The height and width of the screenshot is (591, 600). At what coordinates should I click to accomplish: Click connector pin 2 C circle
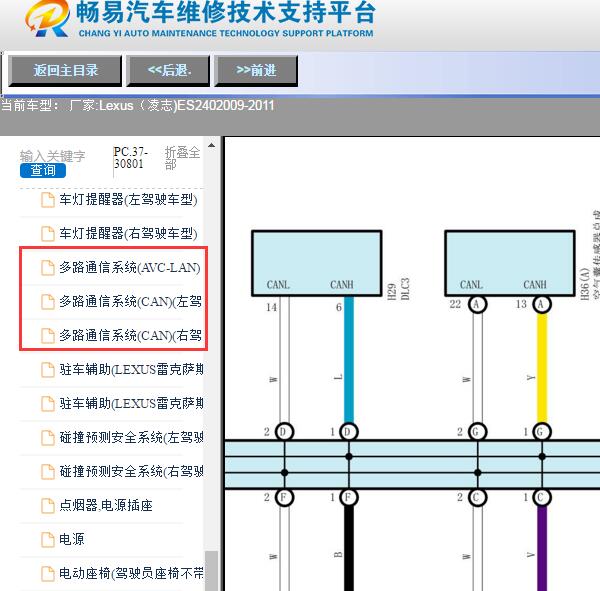(477, 497)
